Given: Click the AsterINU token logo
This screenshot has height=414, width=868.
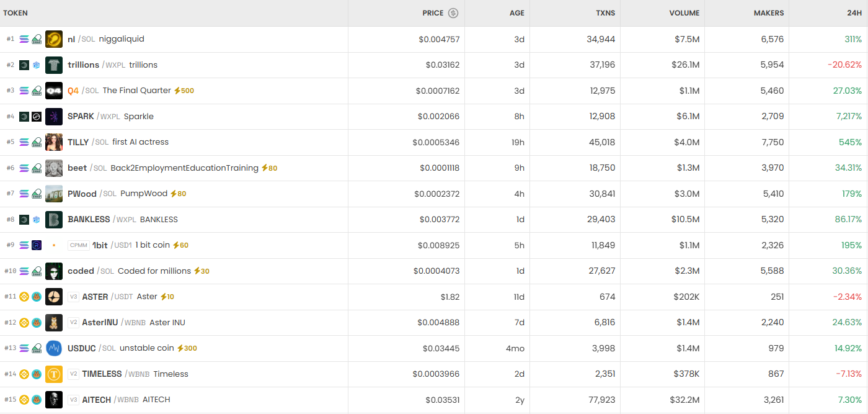Looking at the screenshot, I should coord(54,323).
